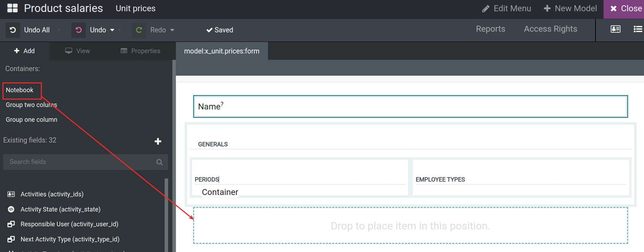
Task: Select the Group one column container
Action: click(x=31, y=120)
